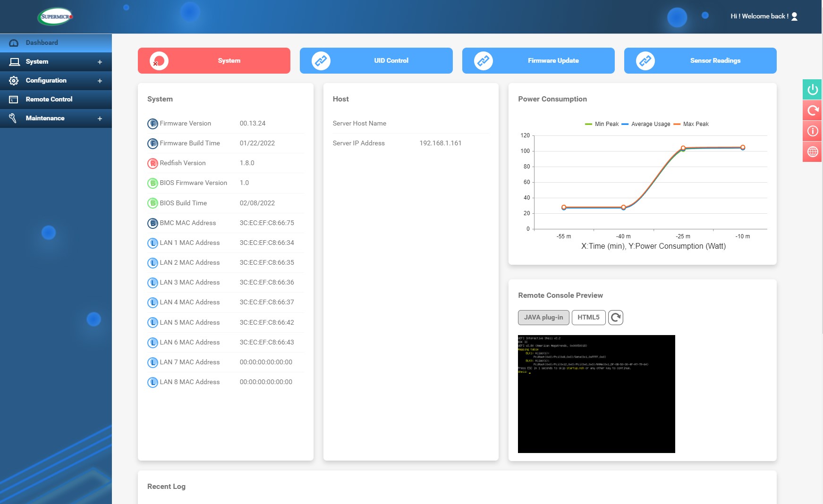The width and height of the screenshot is (823, 504).
Task: Select the HTML5 console option
Action: (x=588, y=318)
